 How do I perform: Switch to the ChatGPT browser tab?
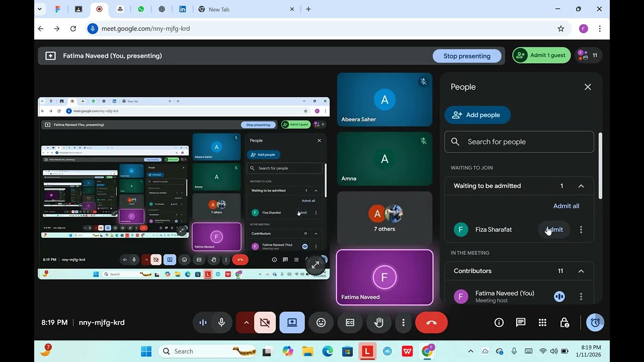(162, 9)
